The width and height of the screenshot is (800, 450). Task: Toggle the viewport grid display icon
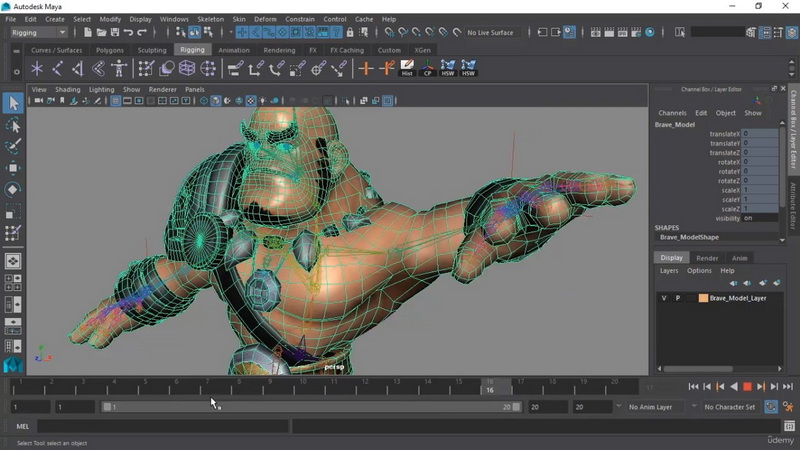point(115,101)
